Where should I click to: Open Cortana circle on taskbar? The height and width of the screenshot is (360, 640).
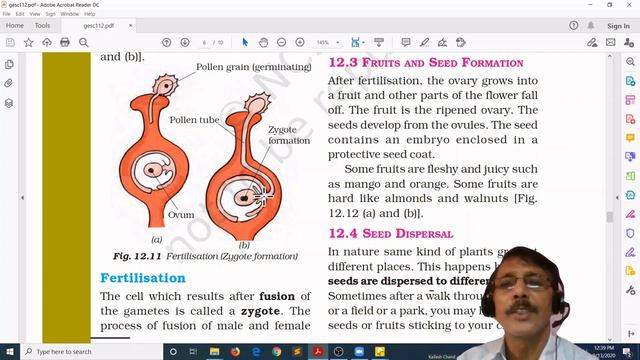click(173, 351)
